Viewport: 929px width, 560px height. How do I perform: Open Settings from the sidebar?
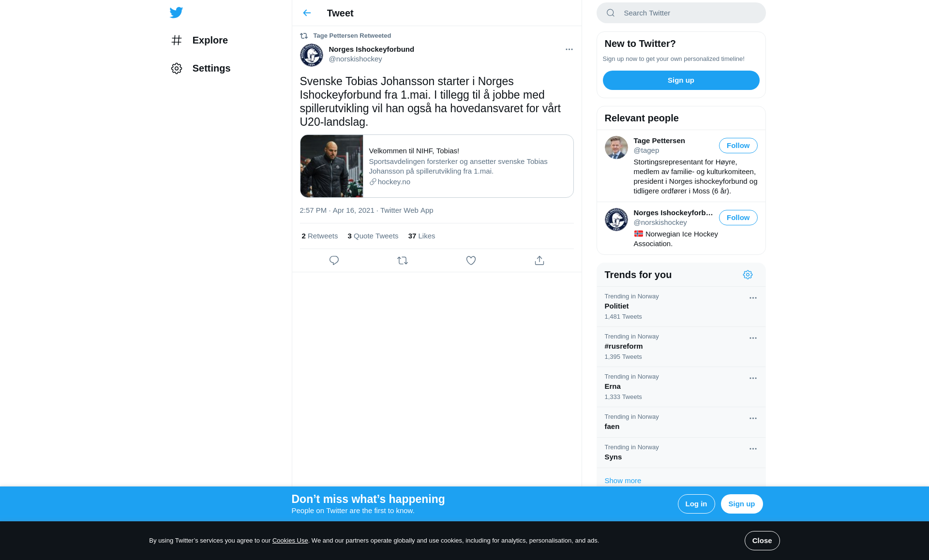201,68
